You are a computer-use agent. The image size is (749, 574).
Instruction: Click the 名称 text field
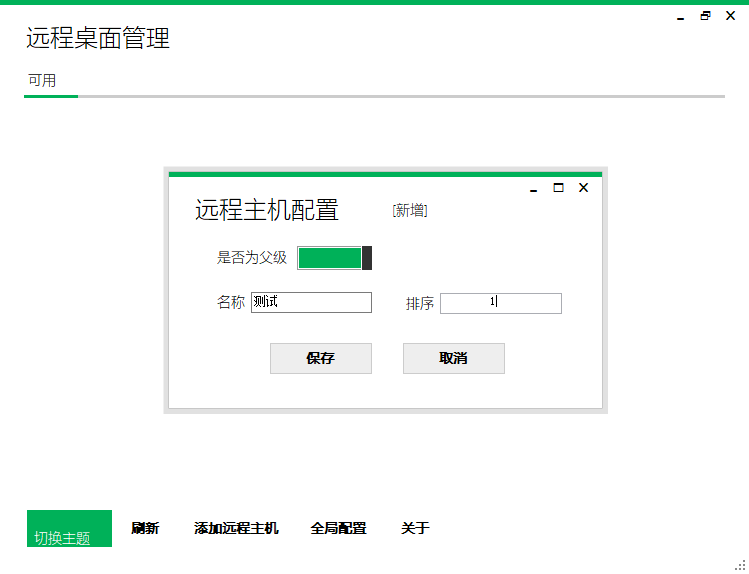point(311,302)
